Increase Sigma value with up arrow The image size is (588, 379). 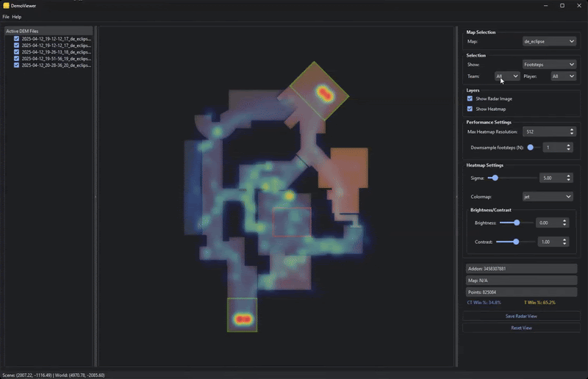(x=568, y=176)
